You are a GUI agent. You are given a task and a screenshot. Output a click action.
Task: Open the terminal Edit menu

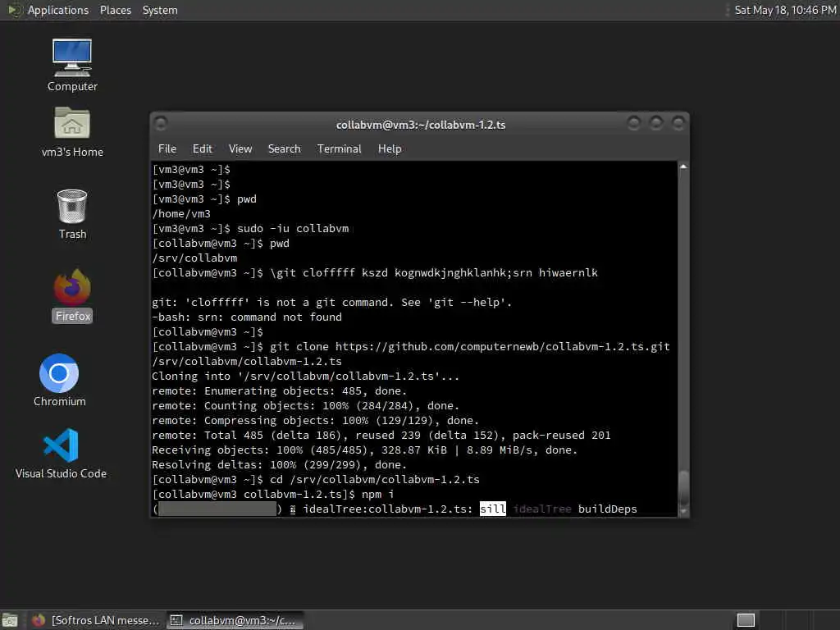click(202, 149)
